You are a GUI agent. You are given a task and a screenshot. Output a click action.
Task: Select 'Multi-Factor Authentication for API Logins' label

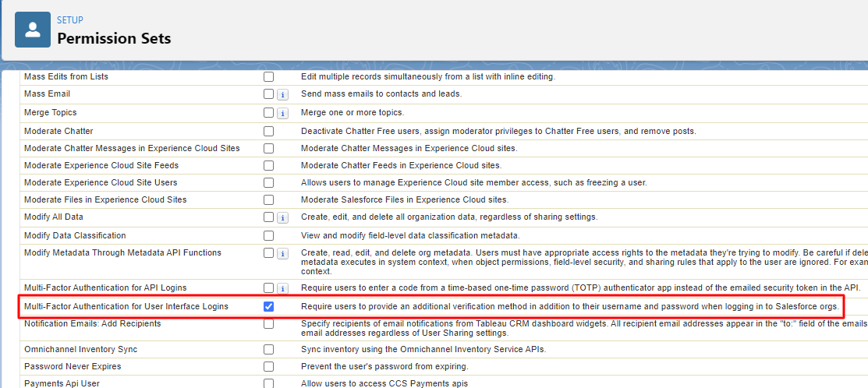coord(105,287)
